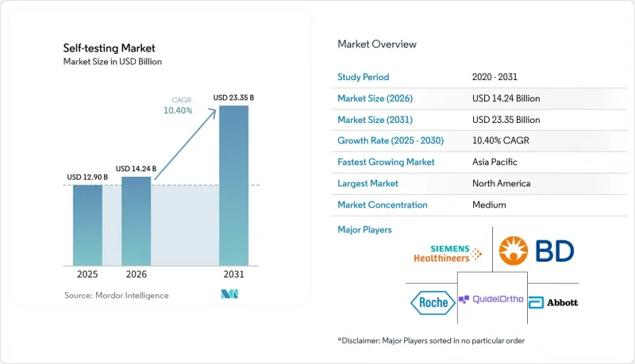Click the BD company logo
Viewport: 635px width, 364px height.
coord(537,251)
